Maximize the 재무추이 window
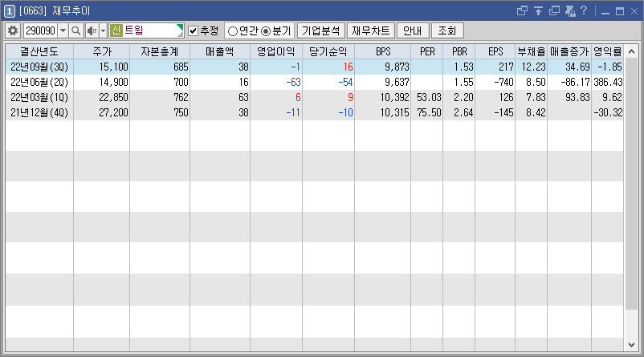The height and width of the screenshot is (357, 644). [x=620, y=11]
